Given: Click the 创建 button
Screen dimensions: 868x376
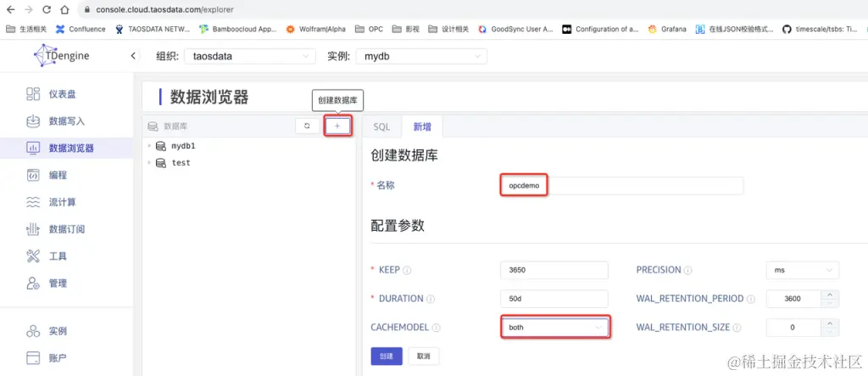Looking at the screenshot, I should coord(387,356).
